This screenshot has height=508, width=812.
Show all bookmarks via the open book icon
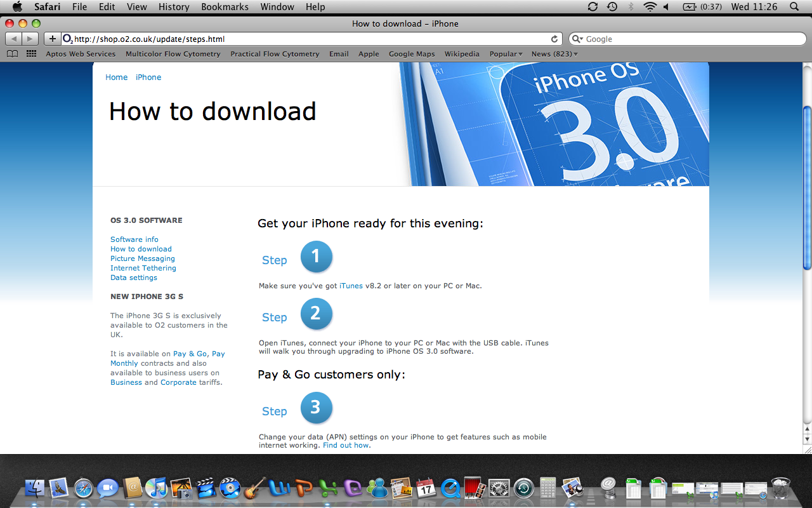pos(12,54)
